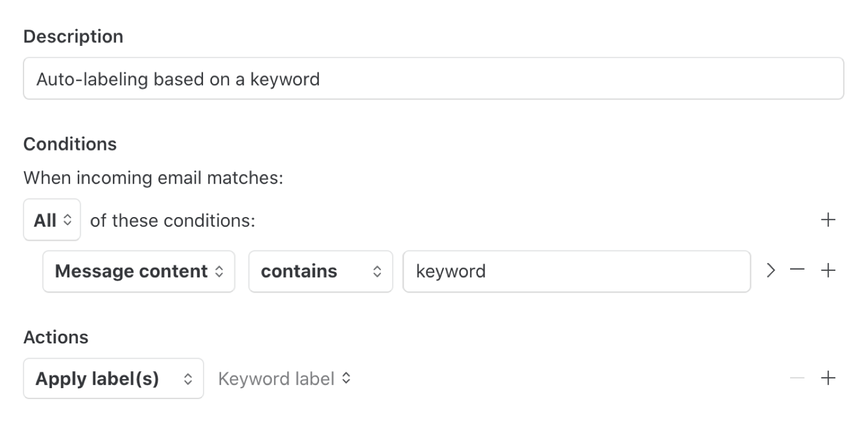Add a new condition with the top plus icon

[828, 220]
